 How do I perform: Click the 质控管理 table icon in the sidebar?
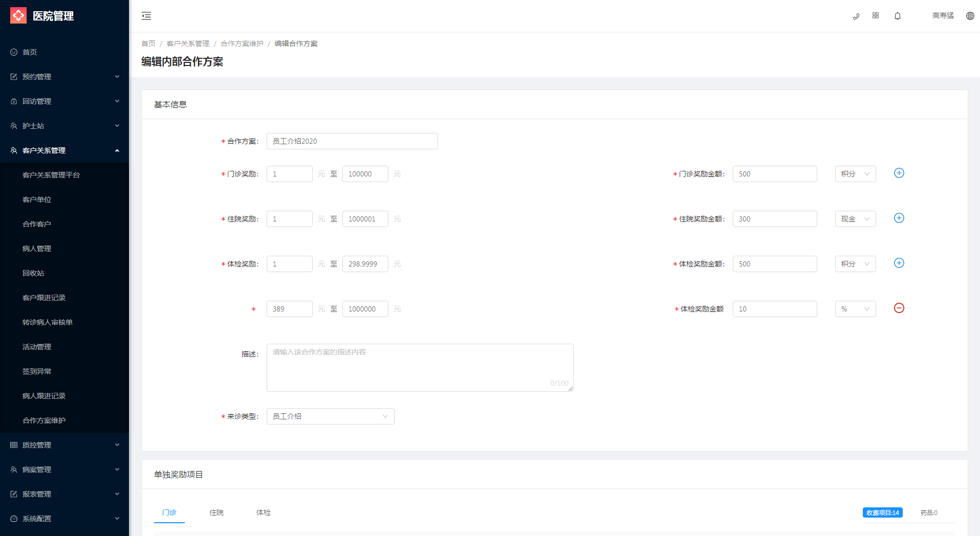coord(14,445)
